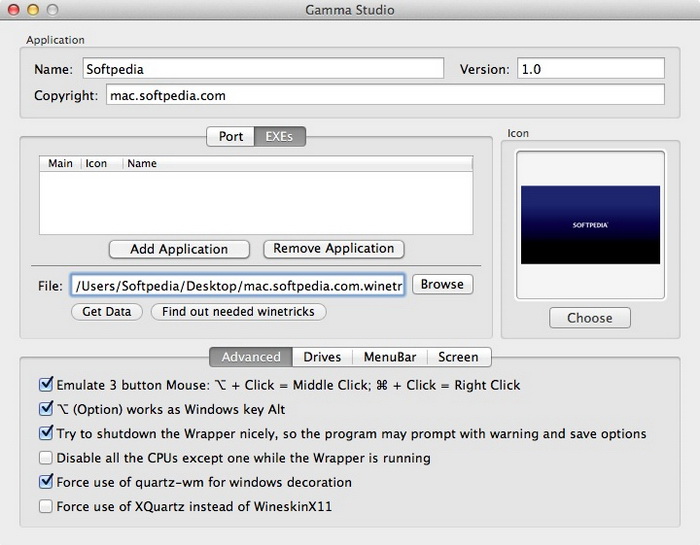Focus the File path text field

[x=238, y=285]
